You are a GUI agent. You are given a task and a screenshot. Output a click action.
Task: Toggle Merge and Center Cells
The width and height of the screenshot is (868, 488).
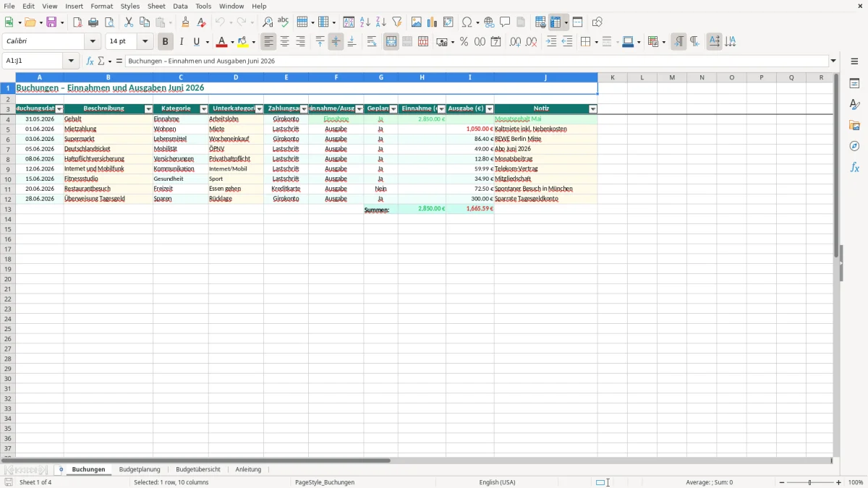click(391, 42)
